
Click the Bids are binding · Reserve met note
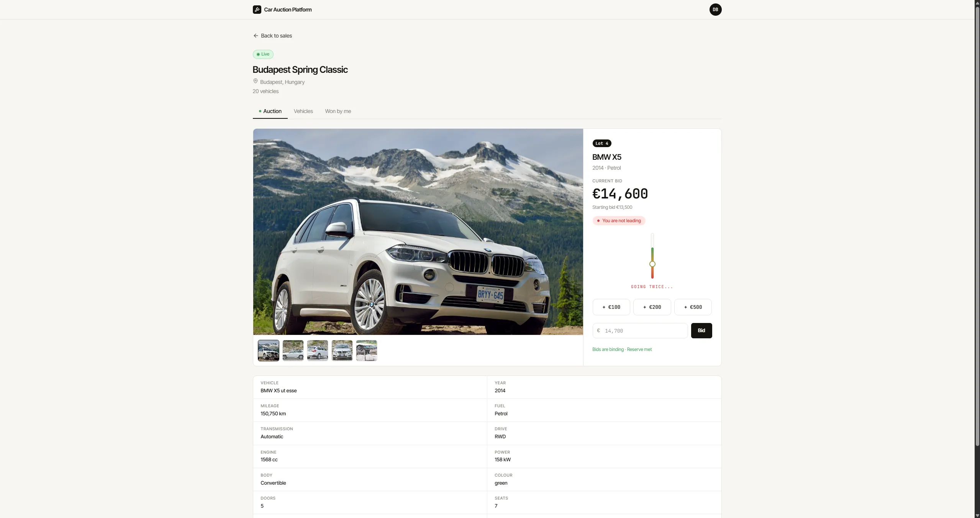pos(622,349)
